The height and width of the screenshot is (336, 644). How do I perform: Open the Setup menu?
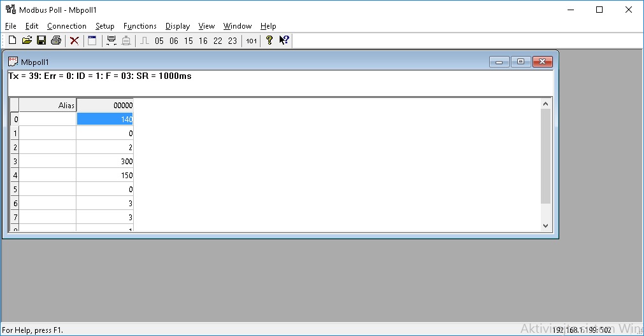click(x=104, y=26)
